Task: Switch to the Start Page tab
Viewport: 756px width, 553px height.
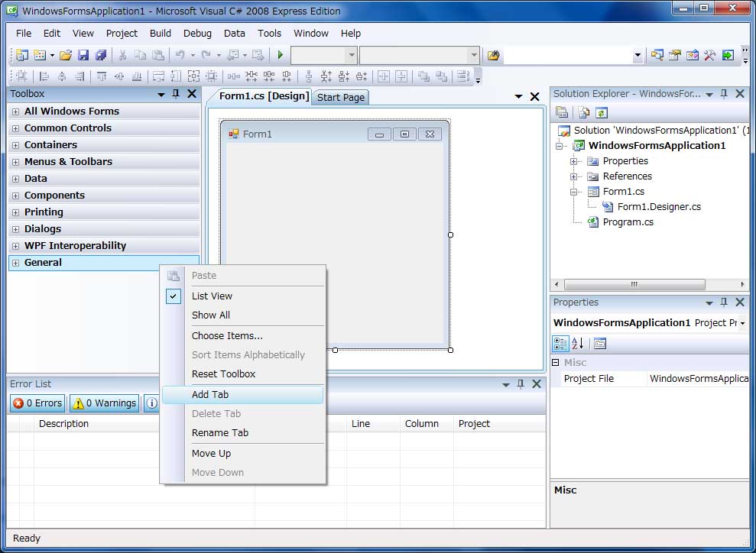Action: (340, 97)
